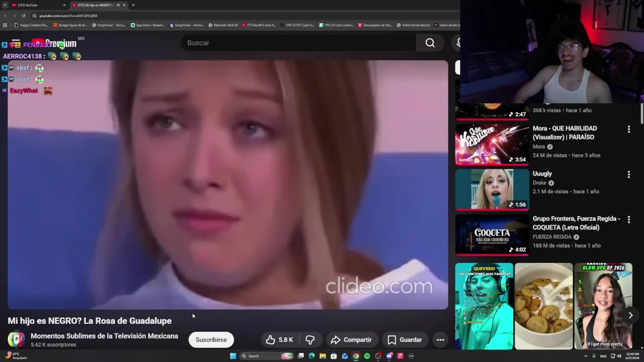Open the FIFA 23 FUT Card Cr... bookmark
Image resolution: width=644 pixels, height=362 pixels.
[298, 25]
